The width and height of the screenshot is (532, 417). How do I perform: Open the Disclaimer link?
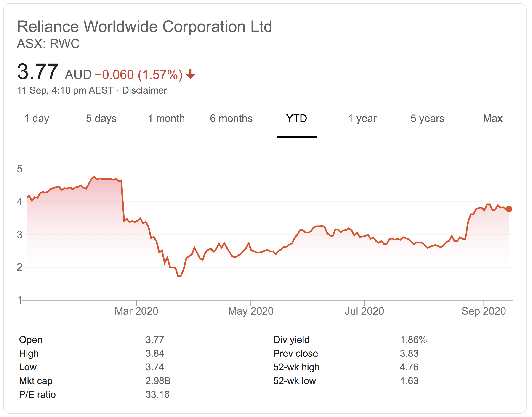click(x=145, y=91)
